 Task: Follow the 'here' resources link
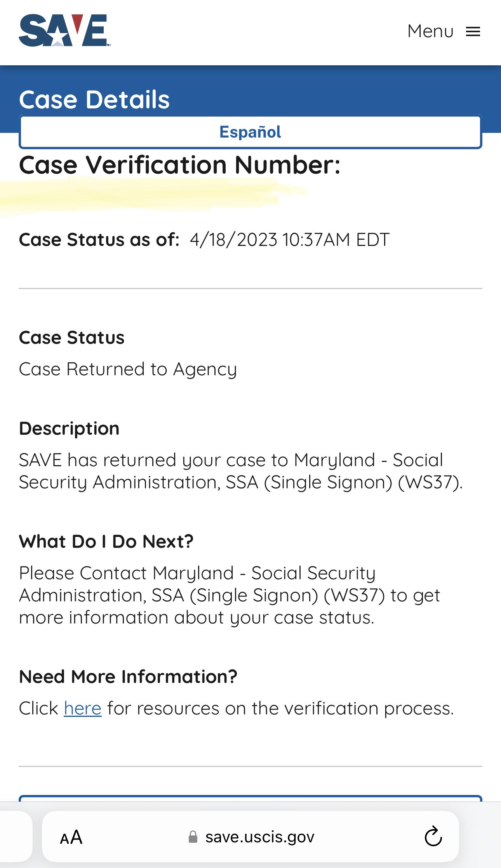(x=83, y=708)
